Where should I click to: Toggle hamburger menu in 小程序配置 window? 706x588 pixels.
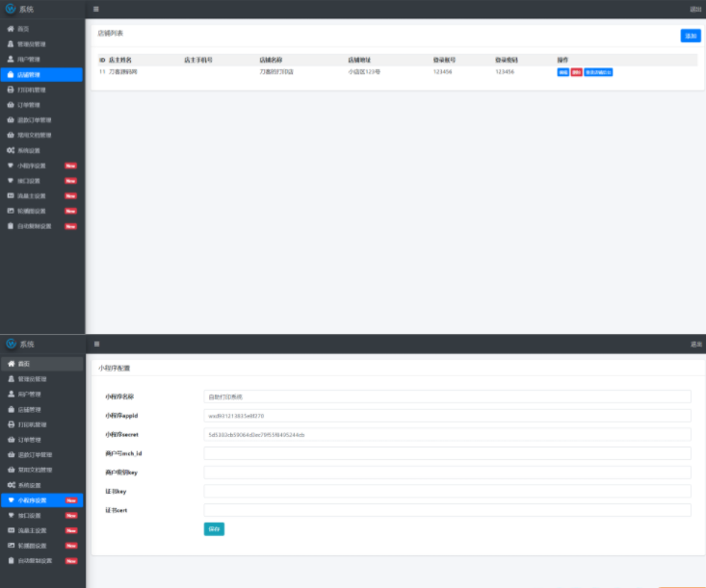(x=96, y=345)
